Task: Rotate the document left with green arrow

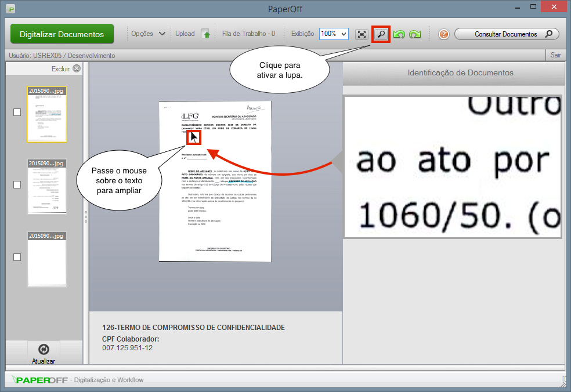Action: click(399, 35)
